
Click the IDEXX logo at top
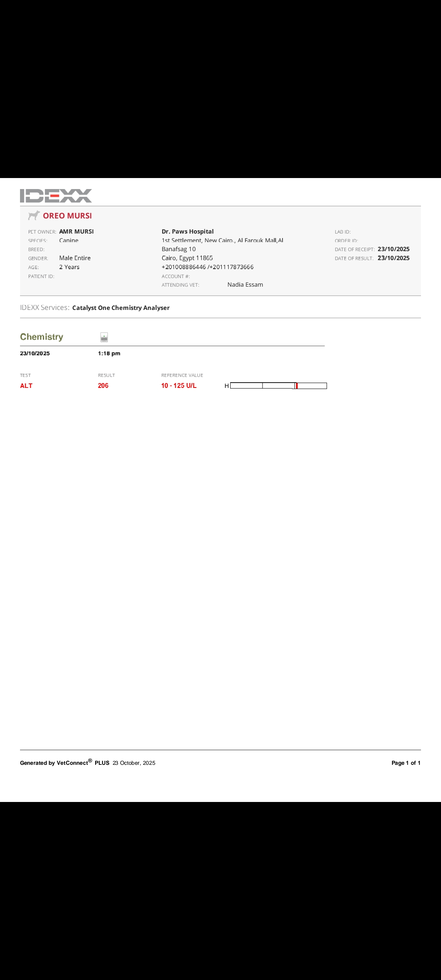coord(56,196)
